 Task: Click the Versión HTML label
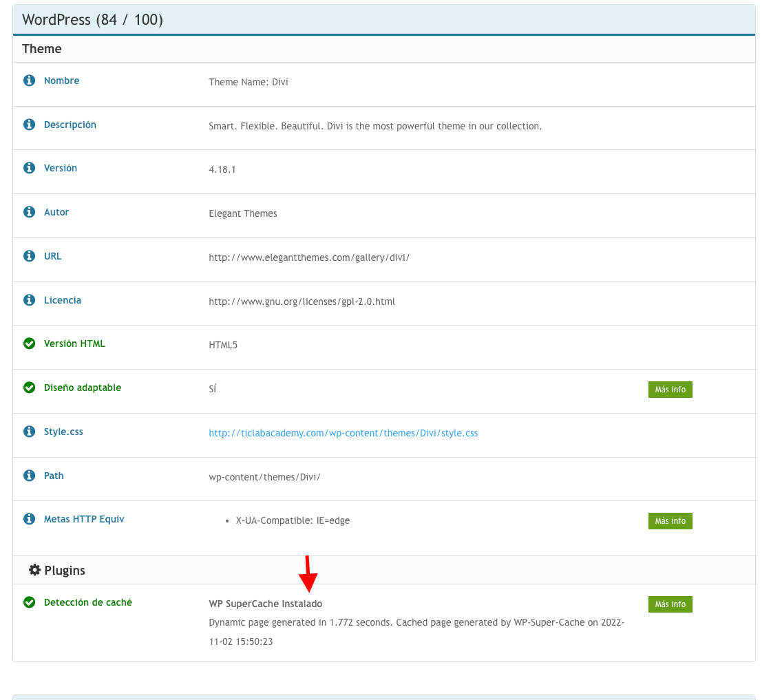coord(74,343)
